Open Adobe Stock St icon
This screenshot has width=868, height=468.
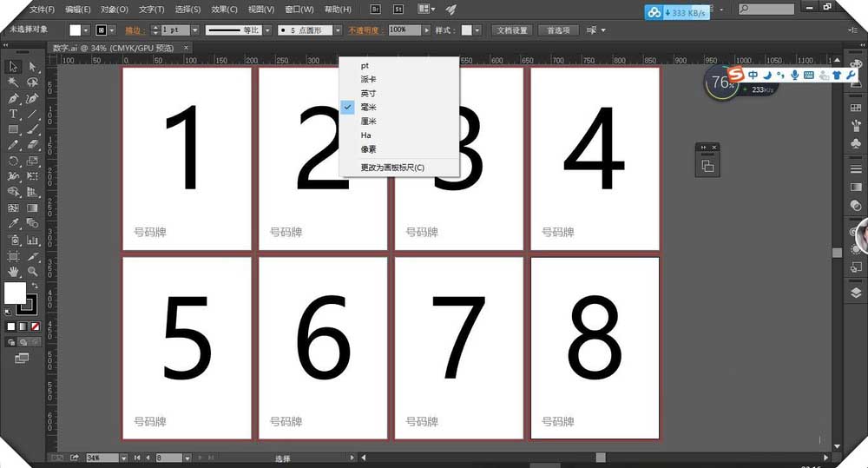pos(398,9)
